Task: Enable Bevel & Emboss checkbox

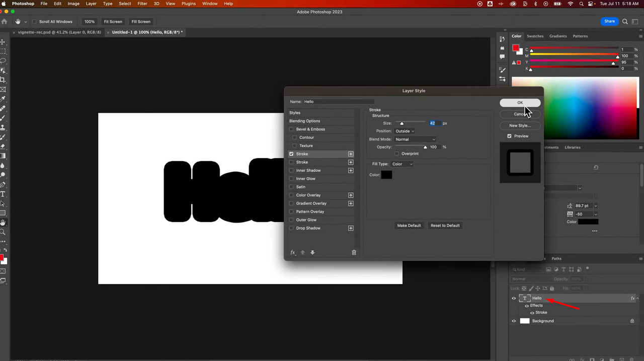Action: point(291,129)
